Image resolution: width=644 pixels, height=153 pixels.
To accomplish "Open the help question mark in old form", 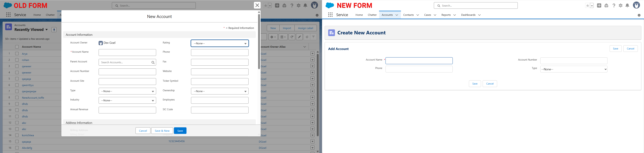I will pyautogui.click(x=292, y=6).
